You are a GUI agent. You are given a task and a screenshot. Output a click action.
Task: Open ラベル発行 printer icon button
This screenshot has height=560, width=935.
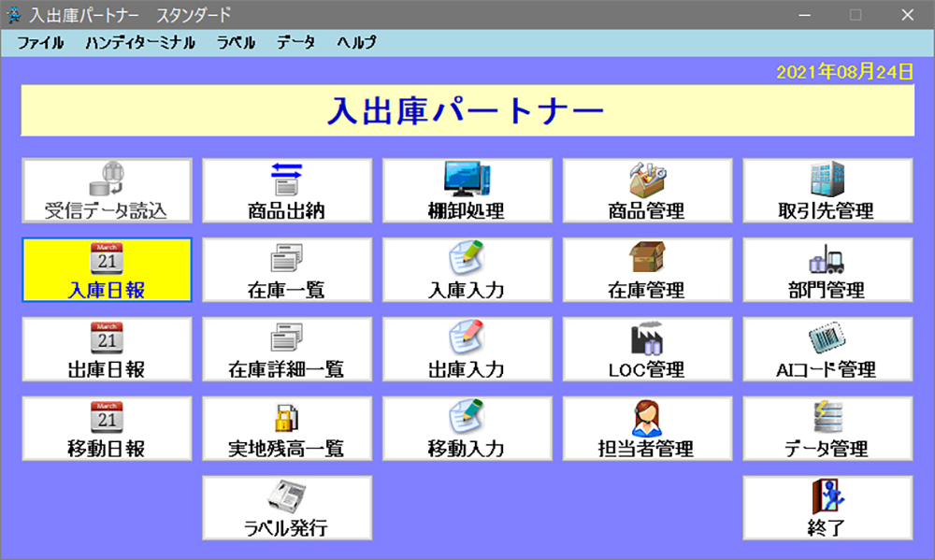tap(287, 509)
